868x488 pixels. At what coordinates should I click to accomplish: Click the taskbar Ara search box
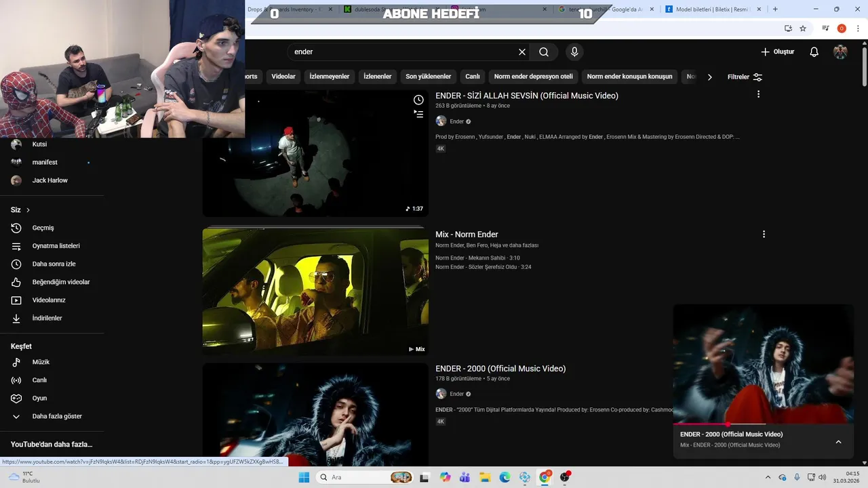[x=366, y=477]
